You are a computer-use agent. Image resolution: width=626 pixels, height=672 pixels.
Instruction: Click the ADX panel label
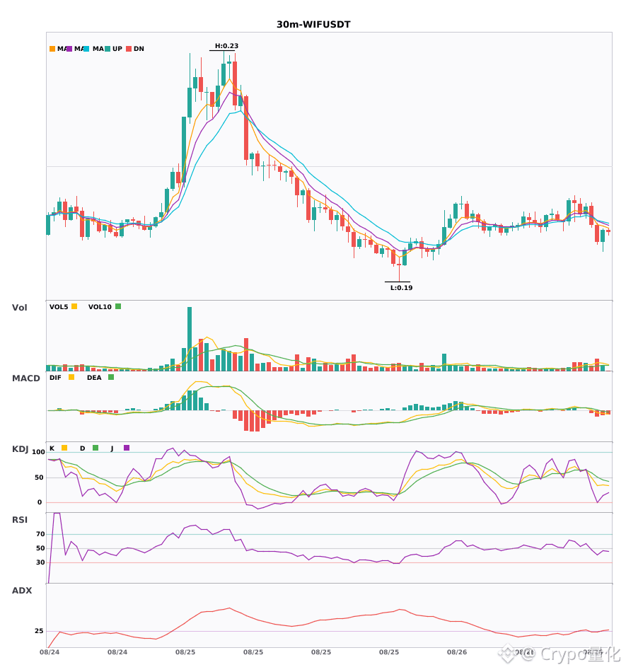[22, 591]
